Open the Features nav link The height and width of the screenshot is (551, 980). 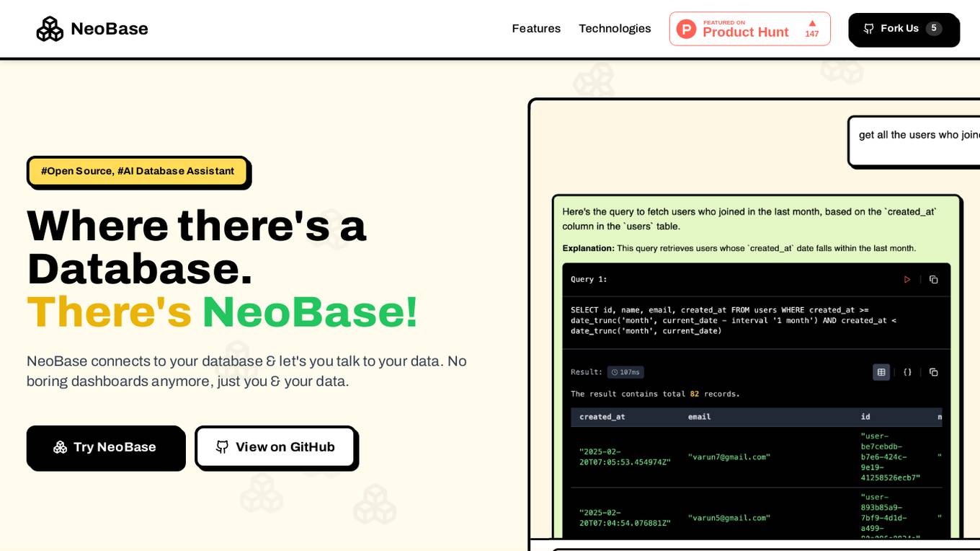[536, 29]
